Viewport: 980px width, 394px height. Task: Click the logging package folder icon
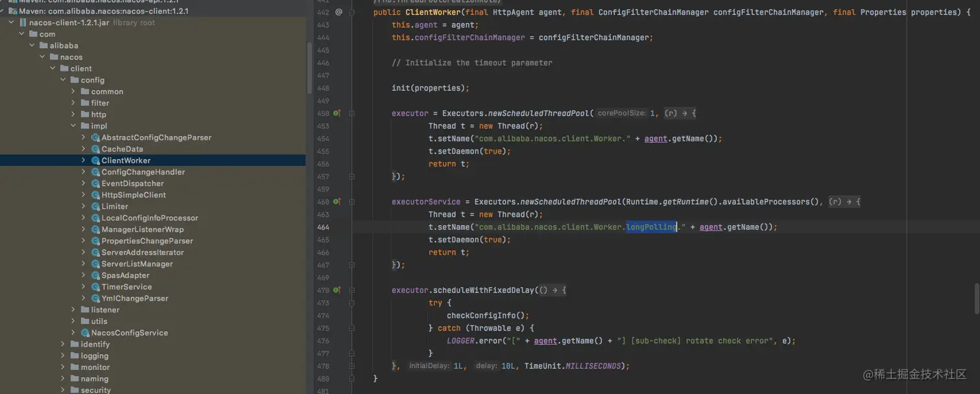75,356
